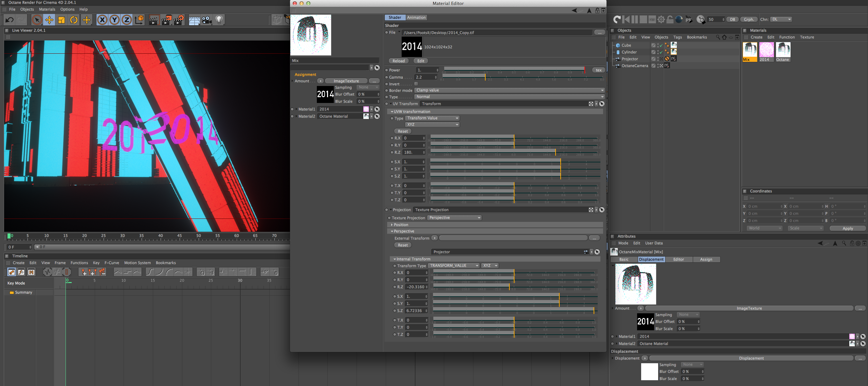Open the Border mode dropdown
868x386 pixels.
coord(509,90)
